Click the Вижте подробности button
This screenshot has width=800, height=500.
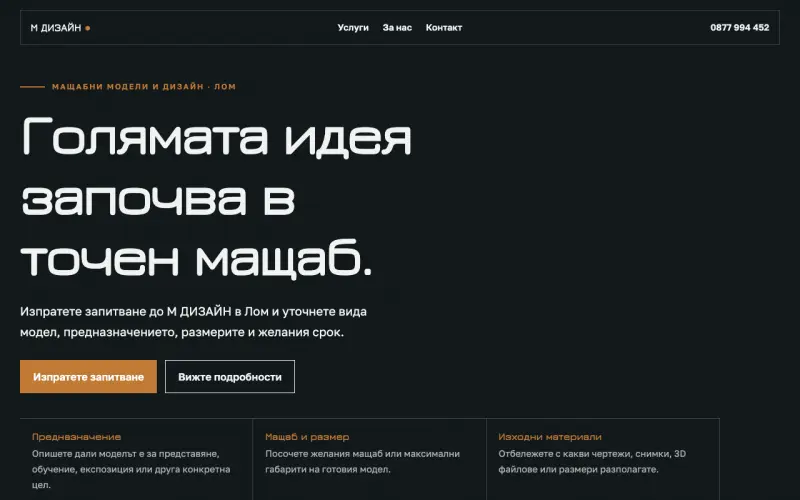230,377
